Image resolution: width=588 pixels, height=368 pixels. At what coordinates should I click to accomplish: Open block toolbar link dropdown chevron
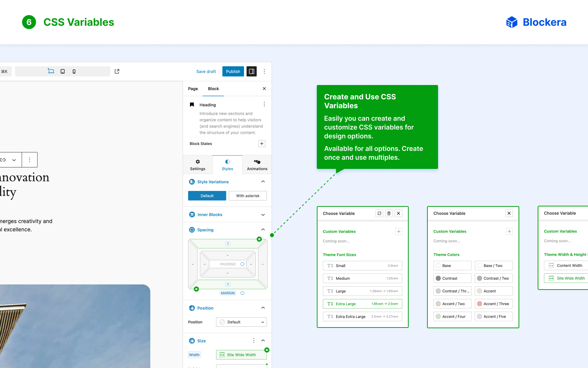(x=14, y=160)
